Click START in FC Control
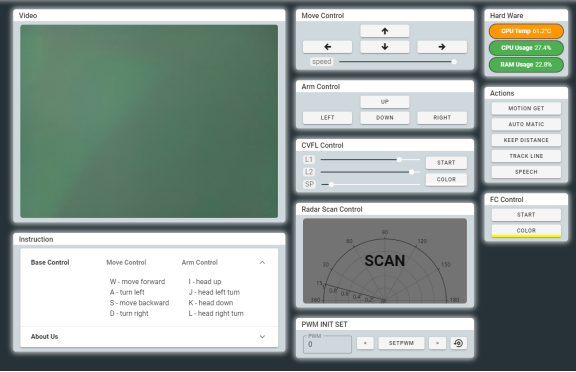This screenshot has width=576, height=372. [x=526, y=214]
